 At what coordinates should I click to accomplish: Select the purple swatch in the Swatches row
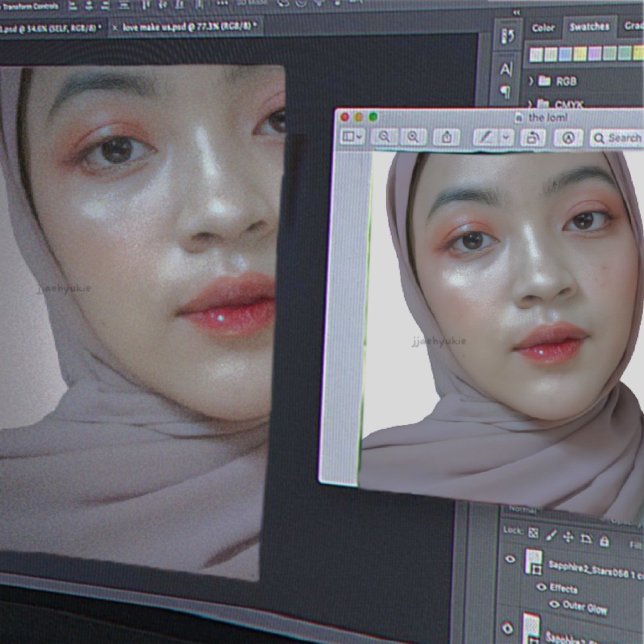click(595, 53)
